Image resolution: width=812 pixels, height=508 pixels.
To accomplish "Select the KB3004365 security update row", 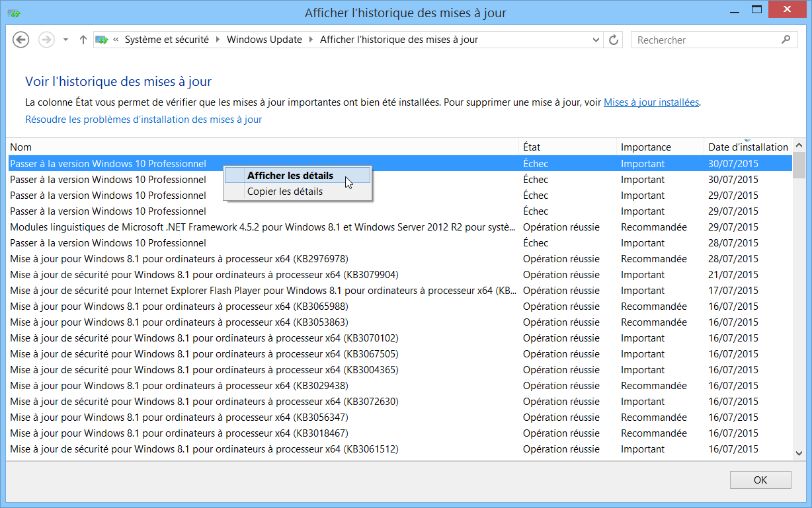I will click(x=400, y=370).
